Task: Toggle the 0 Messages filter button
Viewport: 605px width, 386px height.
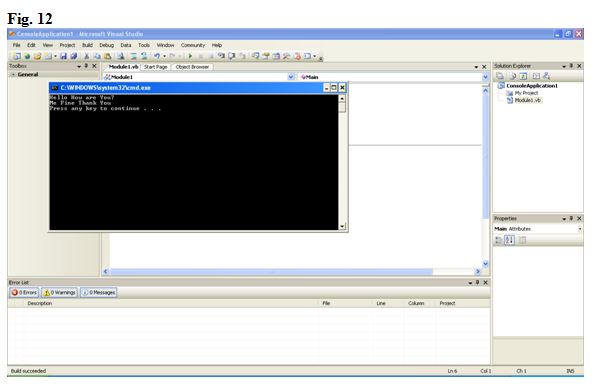Action: coord(98,293)
